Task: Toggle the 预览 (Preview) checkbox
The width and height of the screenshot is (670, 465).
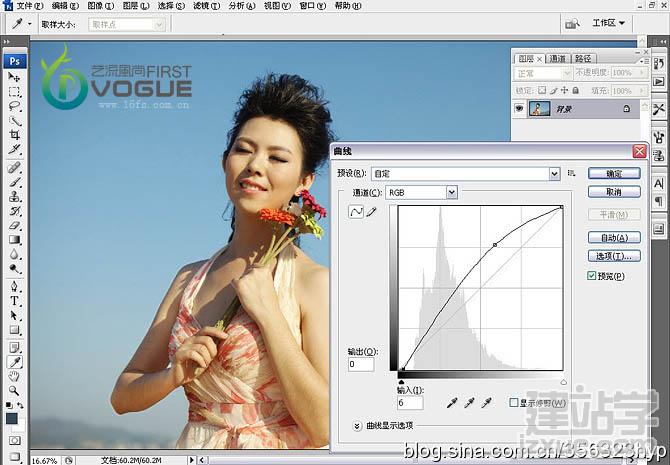Action: click(x=591, y=276)
